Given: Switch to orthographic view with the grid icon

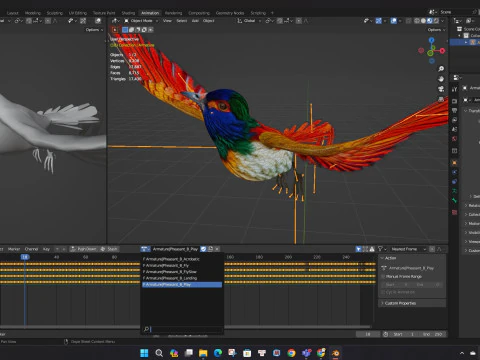Looking at the screenshot, I should coord(441,99).
